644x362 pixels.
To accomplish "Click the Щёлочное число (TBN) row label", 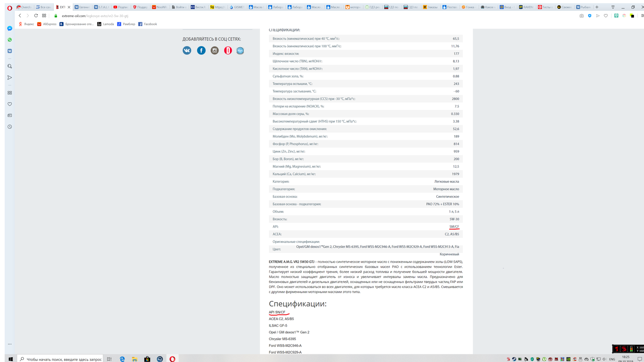I will [x=297, y=61].
